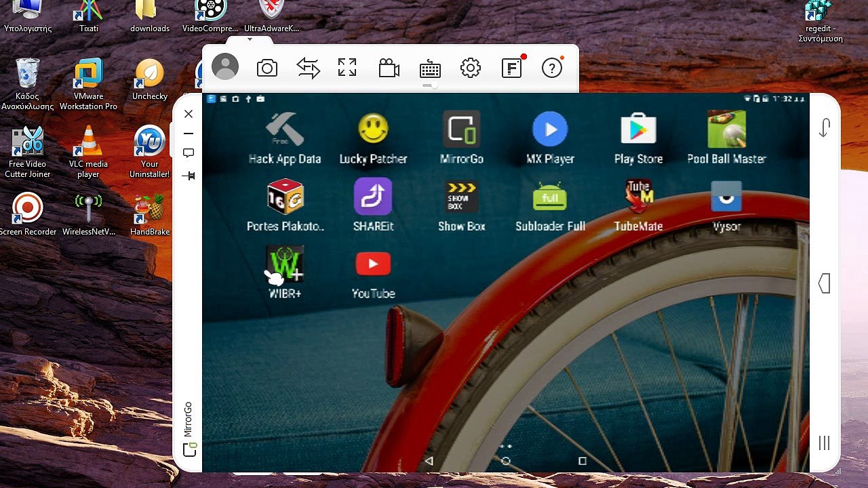Open the Portes Plakoto app
The image size is (868, 488).
pos(285,205)
